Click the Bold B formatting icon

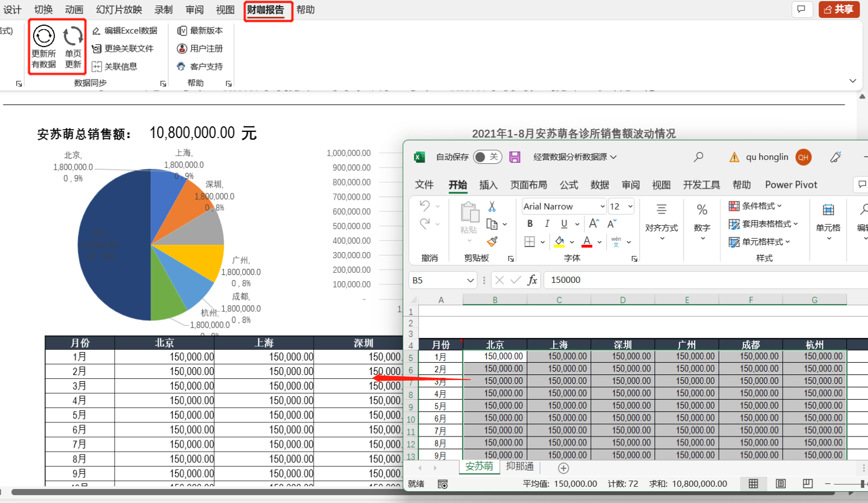click(530, 224)
